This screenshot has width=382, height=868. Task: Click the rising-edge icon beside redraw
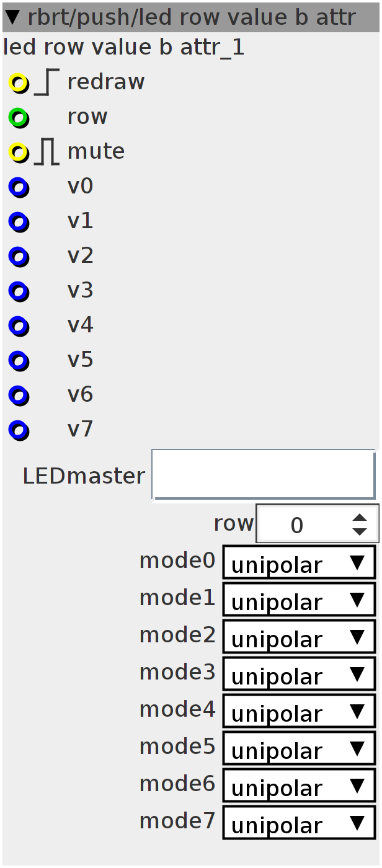pos(47,82)
